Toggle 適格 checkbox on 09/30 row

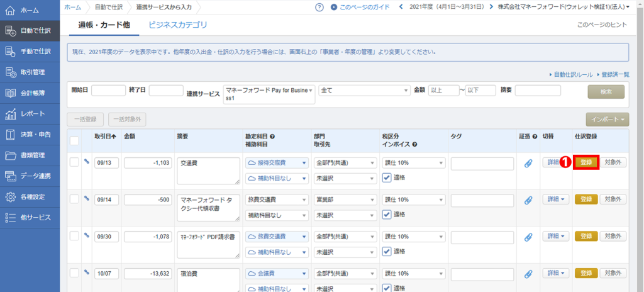tap(387, 251)
